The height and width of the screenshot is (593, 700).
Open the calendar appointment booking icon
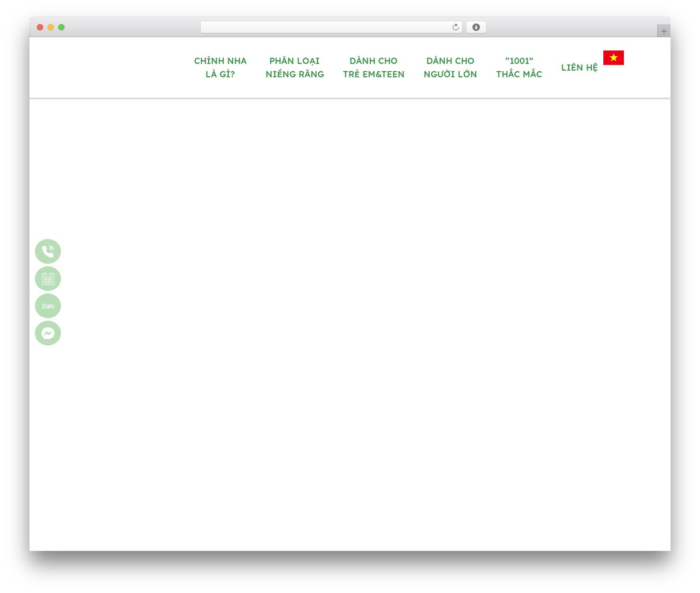pos(48,279)
